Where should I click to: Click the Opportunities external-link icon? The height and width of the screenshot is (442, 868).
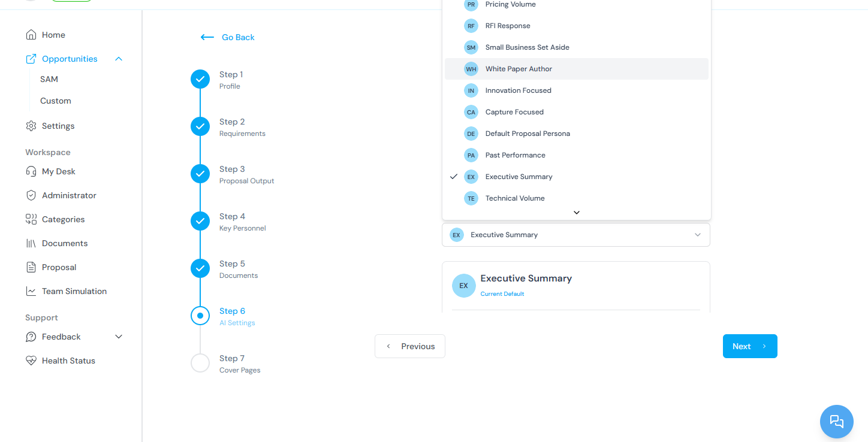[31, 59]
